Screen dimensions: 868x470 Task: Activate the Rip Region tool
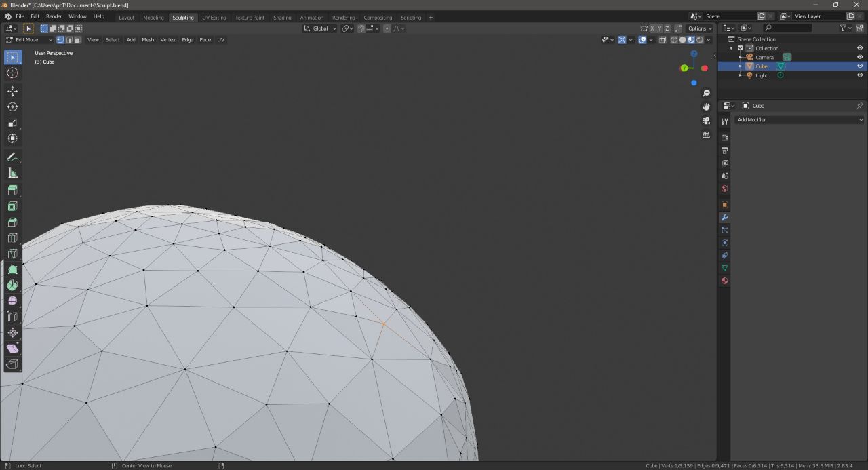(x=13, y=364)
